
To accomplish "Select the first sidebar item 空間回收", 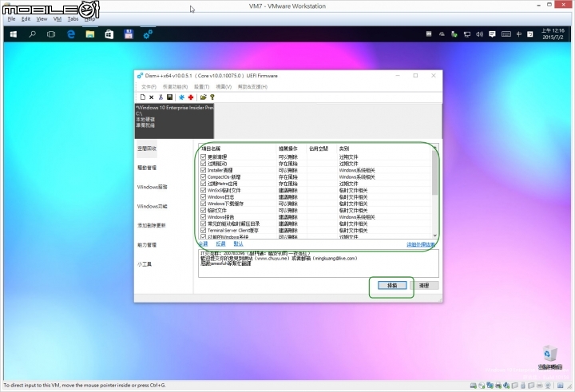I will coord(147,148).
